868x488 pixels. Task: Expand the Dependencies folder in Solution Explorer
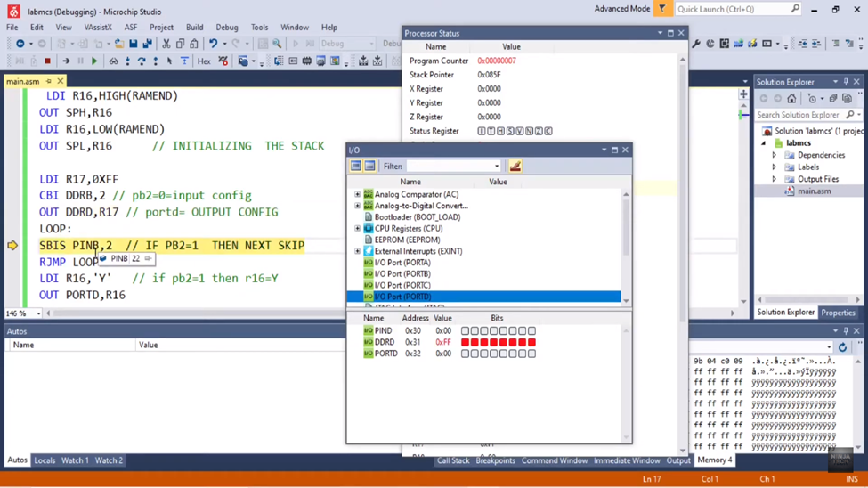775,155
